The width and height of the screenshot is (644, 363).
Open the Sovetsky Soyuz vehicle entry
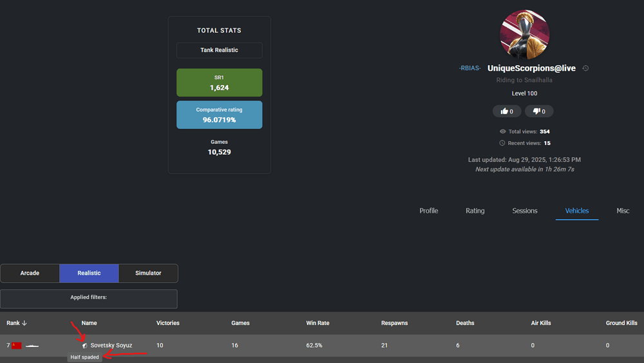pos(111,346)
